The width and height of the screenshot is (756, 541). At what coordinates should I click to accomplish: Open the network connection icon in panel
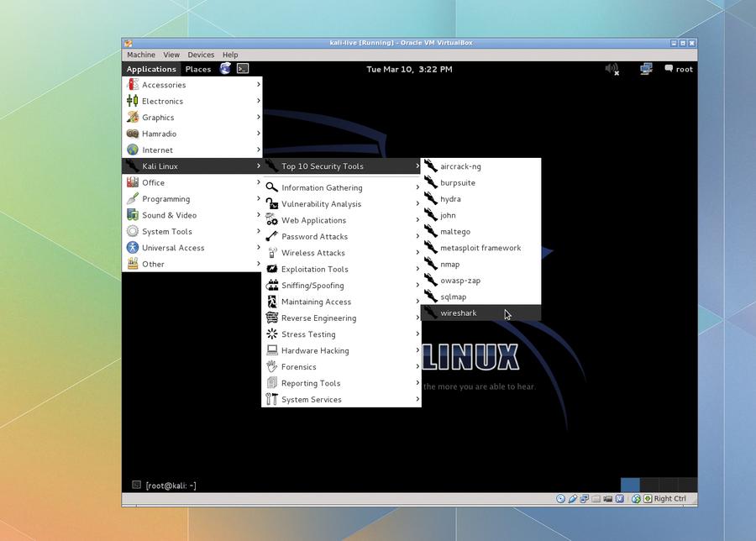tap(646, 69)
